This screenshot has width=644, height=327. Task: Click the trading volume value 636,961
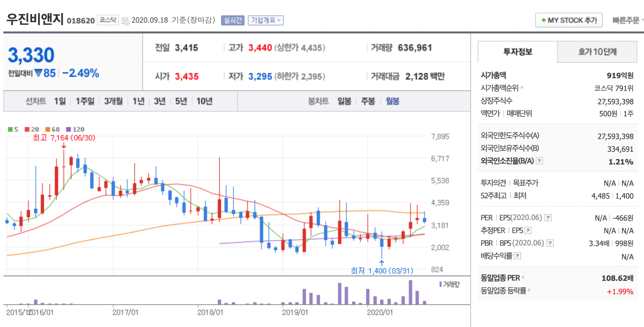pyautogui.click(x=415, y=48)
